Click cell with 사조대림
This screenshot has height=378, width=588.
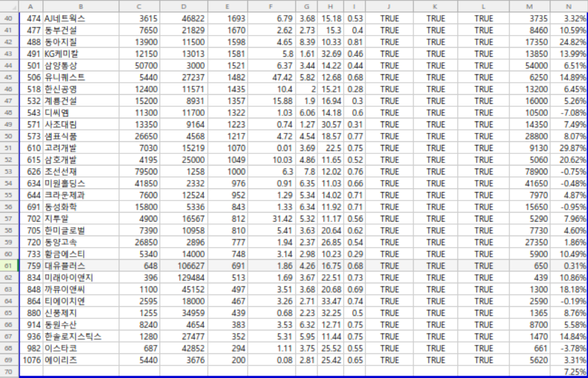(x=81, y=124)
